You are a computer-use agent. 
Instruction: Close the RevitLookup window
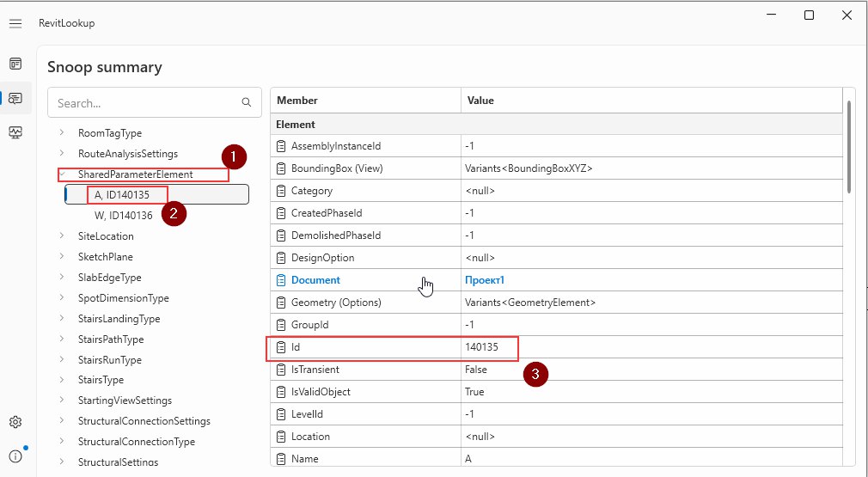847,15
